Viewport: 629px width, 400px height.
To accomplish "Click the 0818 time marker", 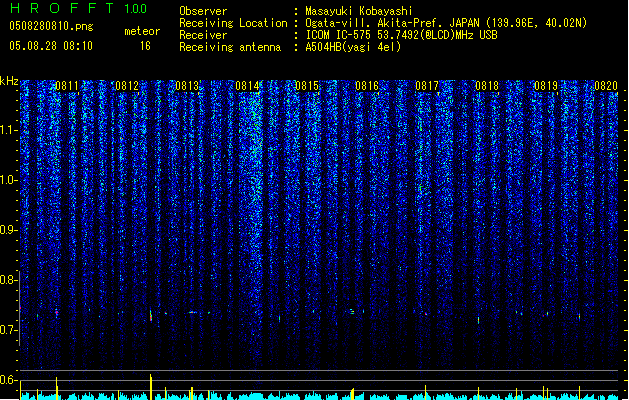I will pos(487,86).
